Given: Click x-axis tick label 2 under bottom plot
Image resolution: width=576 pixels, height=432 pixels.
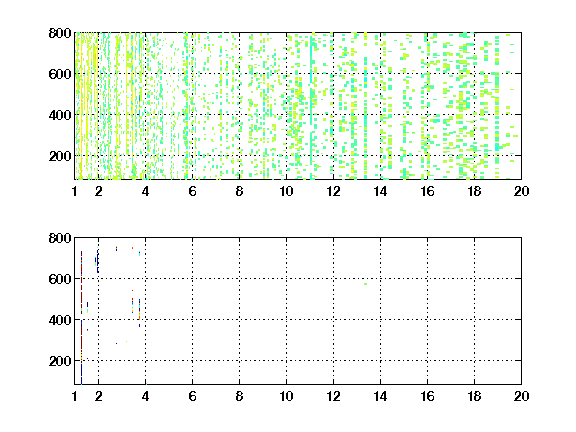Looking at the screenshot, I should tap(98, 396).
